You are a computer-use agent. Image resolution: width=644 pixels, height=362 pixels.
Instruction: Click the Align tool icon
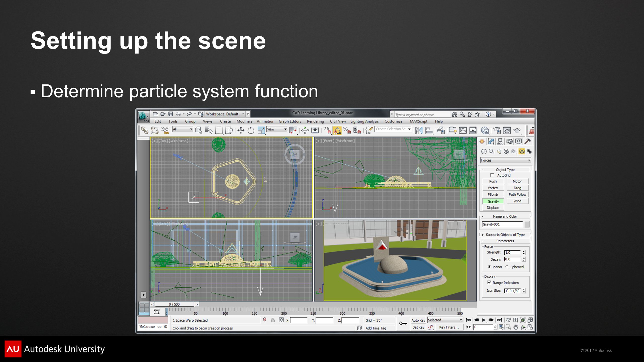429,130
